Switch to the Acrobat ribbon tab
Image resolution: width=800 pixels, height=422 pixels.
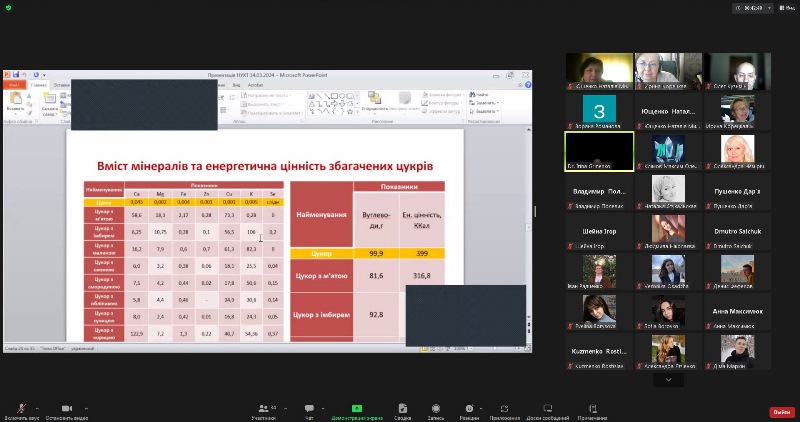[x=255, y=85]
